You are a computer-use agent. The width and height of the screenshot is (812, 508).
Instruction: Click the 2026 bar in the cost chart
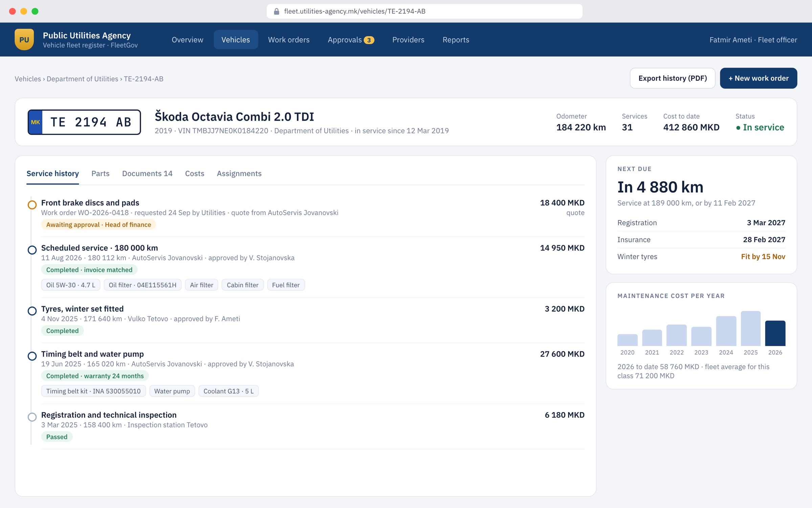pos(775,333)
